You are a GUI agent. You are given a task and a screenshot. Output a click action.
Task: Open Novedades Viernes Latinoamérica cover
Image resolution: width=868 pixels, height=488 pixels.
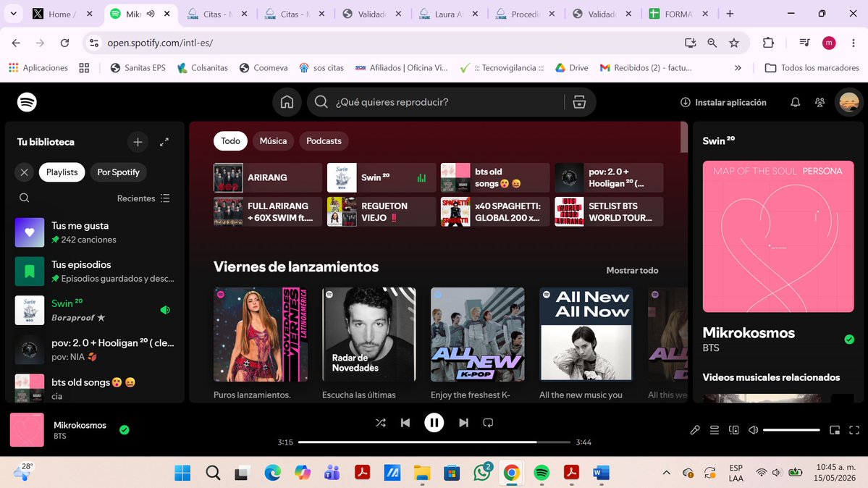pyautogui.click(x=261, y=334)
